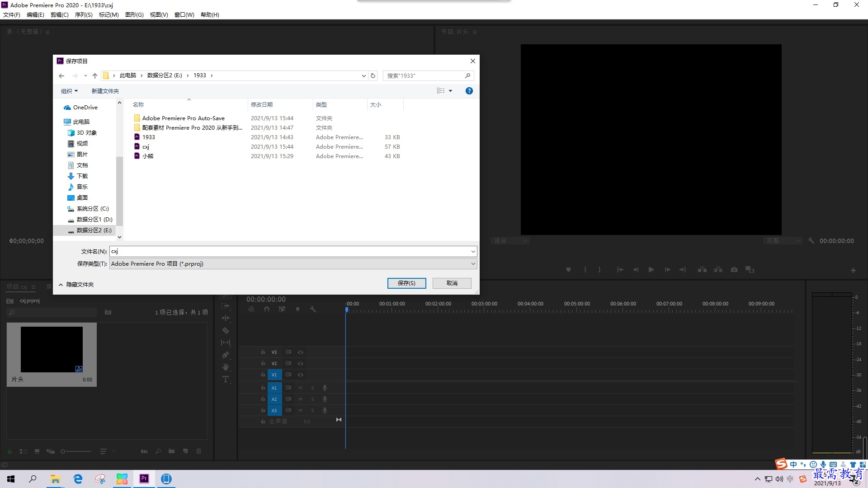868x488 pixels.
Task: Select the Hand tool in Premiere toolbar
Action: pos(226,367)
